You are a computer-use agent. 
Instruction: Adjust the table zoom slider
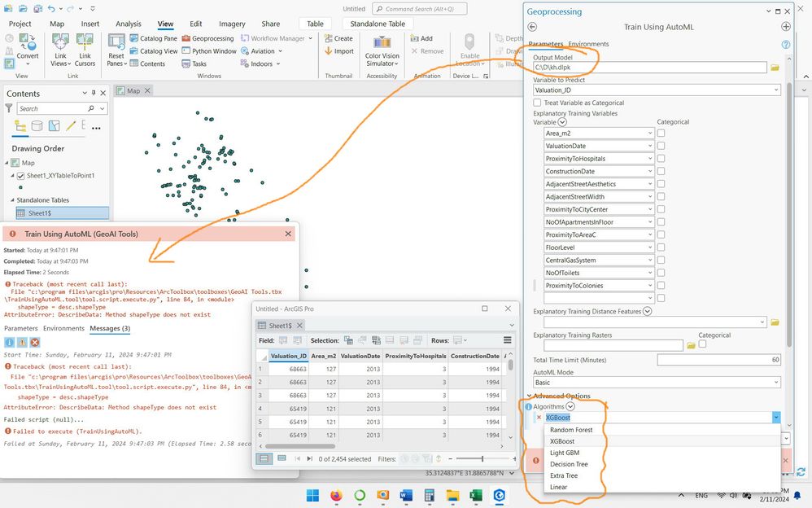[x=482, y=459]
